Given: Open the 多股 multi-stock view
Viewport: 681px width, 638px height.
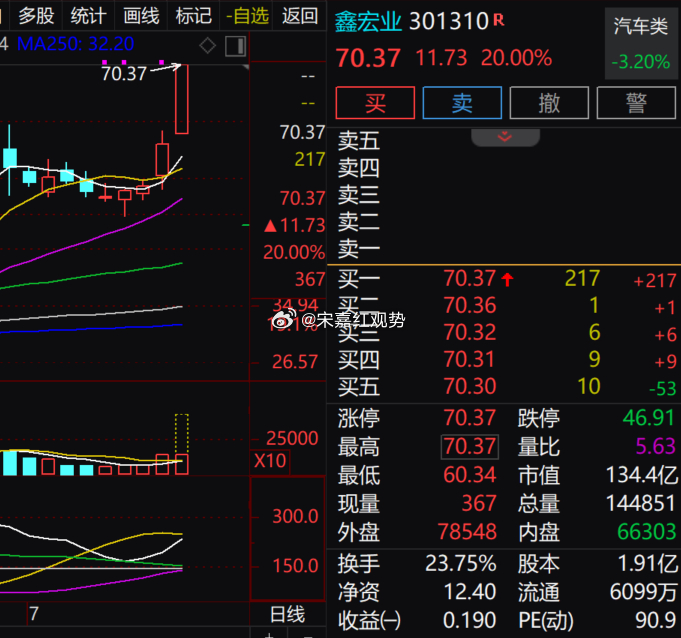Looking at the screenshot, I should 36,16.
